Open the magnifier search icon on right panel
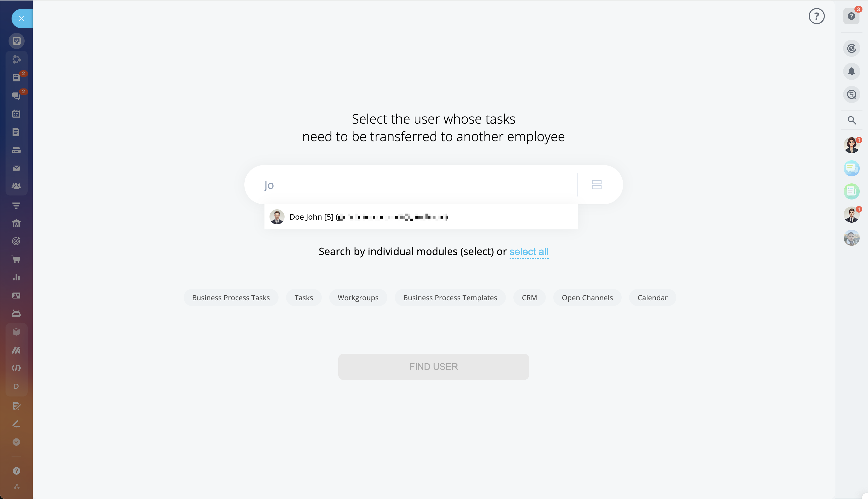 click(x=852, y=120)
